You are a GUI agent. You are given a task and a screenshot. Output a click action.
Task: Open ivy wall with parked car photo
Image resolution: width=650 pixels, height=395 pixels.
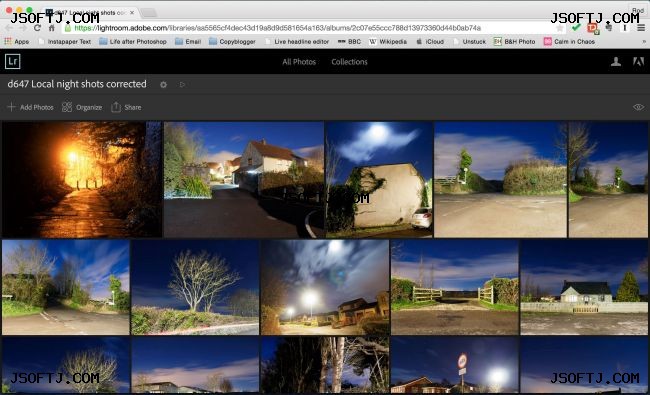pyautogui.click(x=379, y=179)
